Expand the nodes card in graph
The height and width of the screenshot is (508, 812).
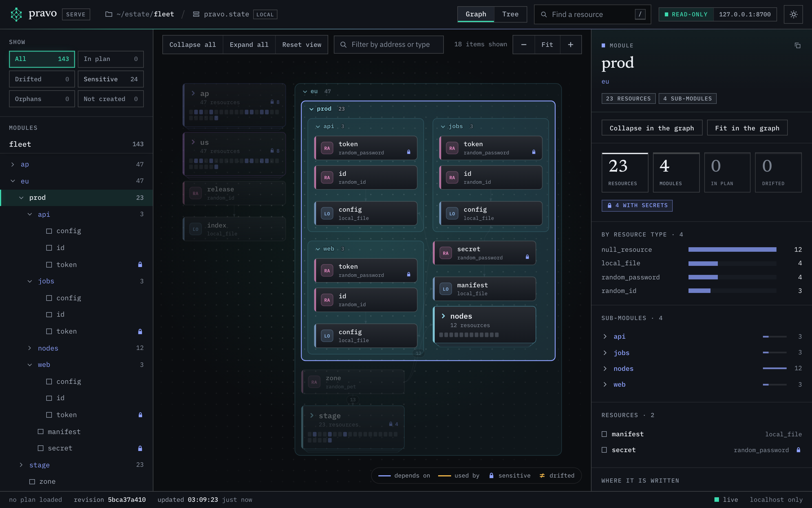pyautogui.click(x=443, y=316)
